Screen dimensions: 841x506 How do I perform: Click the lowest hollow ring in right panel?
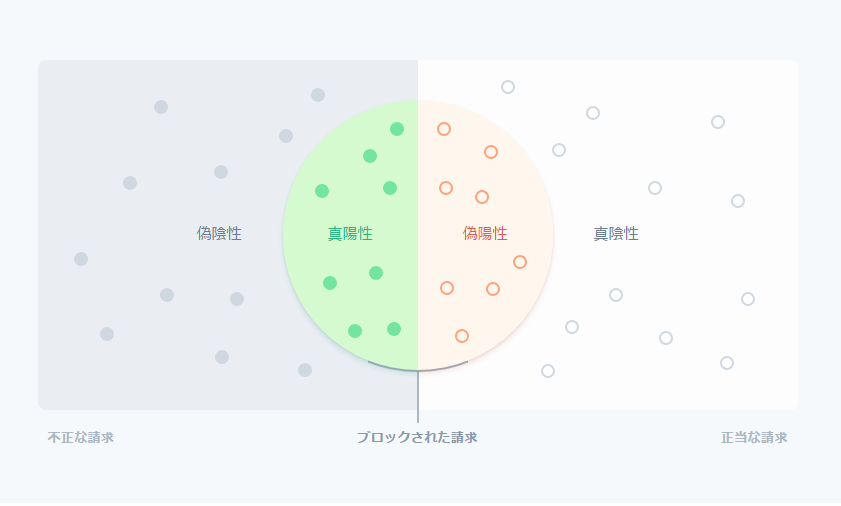(x=548, y=371)
